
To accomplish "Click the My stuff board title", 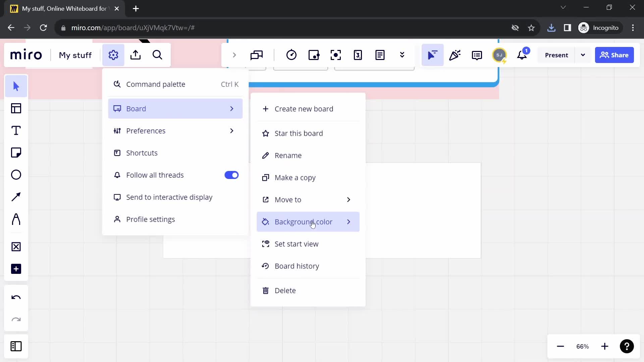I will click(x=75, y=55).
